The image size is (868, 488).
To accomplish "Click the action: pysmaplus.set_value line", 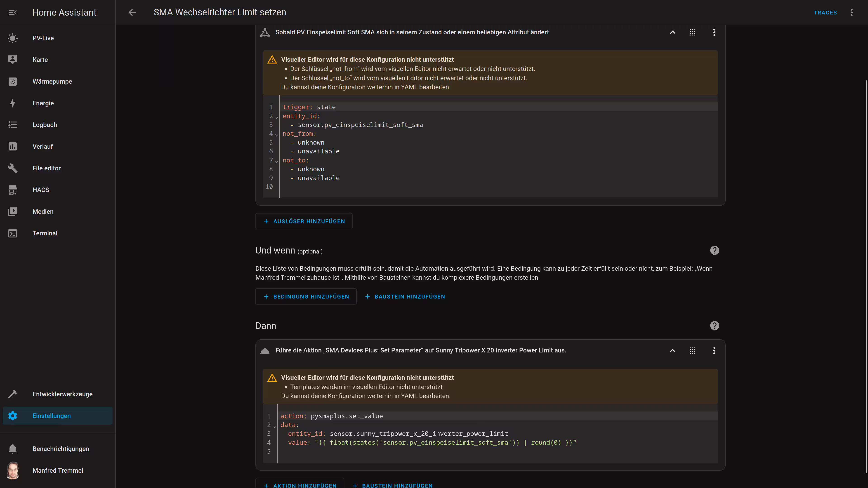I will (x=498, y=416).
